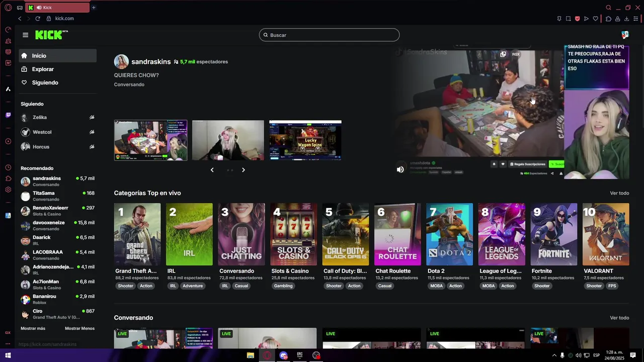Open followed channel Zelika
Image resolution: width=644 pixels, height=362 pixels.
(x=57, y=117)
